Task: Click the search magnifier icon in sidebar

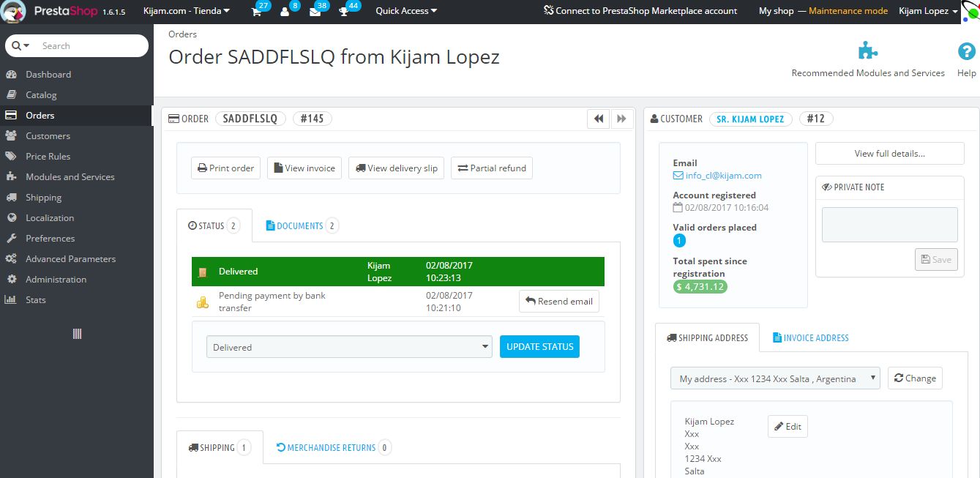Action: (x=17, y=46)
